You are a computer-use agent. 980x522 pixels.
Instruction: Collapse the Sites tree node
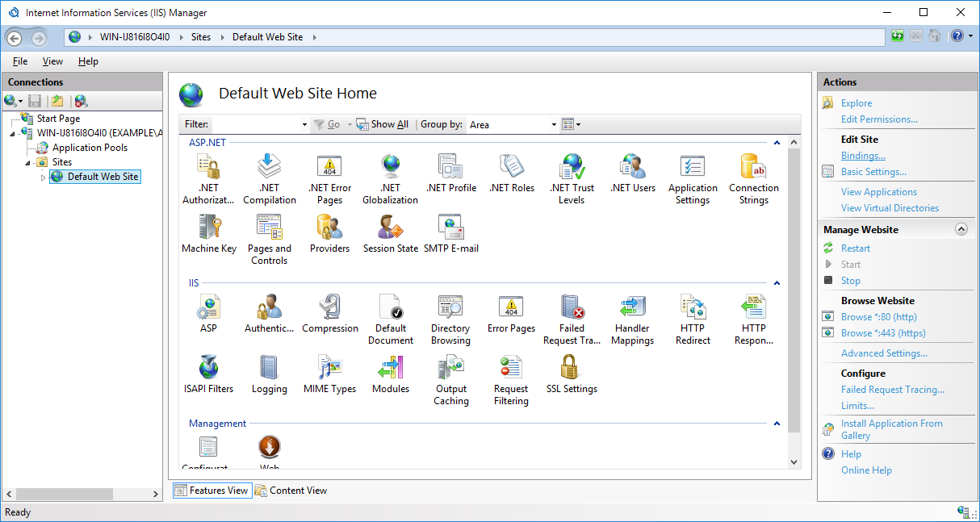coord(28,162)
